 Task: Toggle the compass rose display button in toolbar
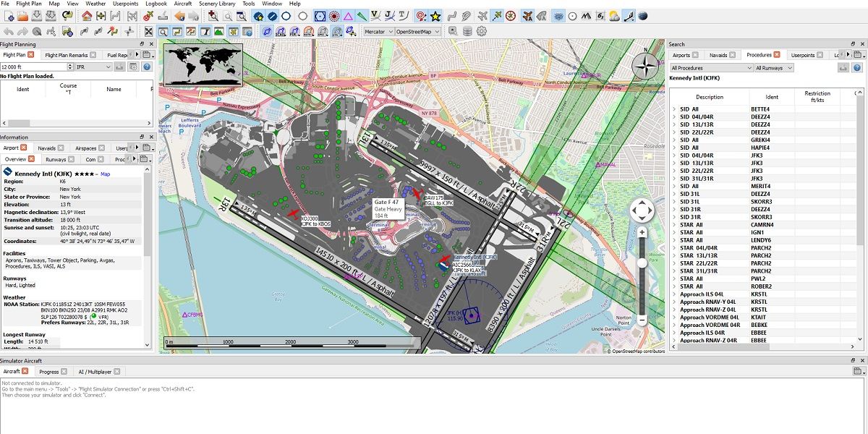click(511, 16)
